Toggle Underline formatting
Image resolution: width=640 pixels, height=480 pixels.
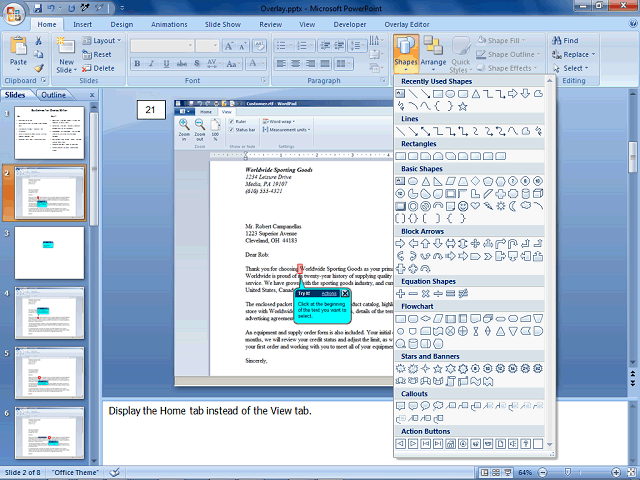(166, 64)
